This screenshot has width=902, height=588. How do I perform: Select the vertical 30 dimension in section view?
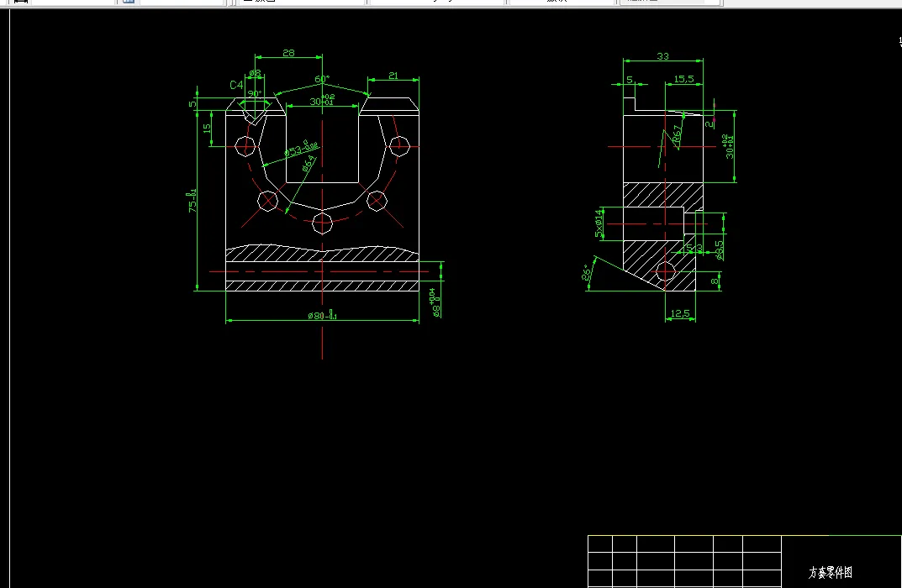[729, 146]
